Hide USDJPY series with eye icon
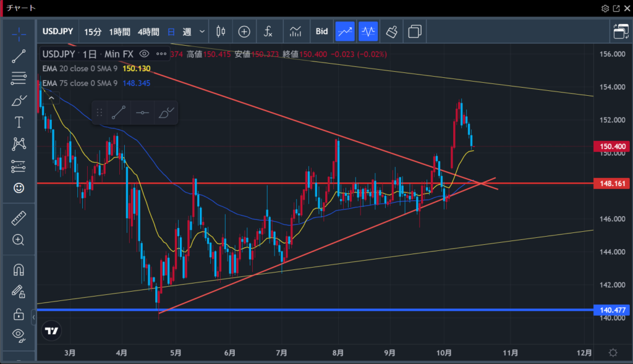 click(145, 54)
